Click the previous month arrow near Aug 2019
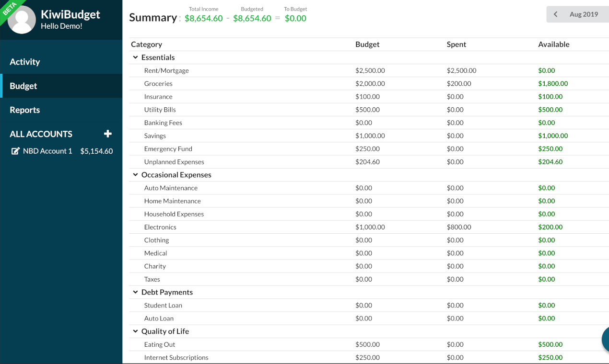 coord(555,14)
